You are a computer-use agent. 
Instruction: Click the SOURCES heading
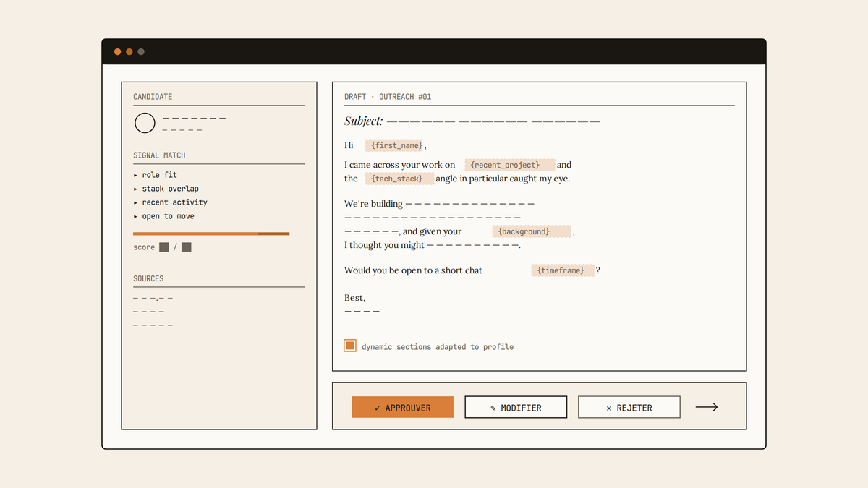[148, 278]
